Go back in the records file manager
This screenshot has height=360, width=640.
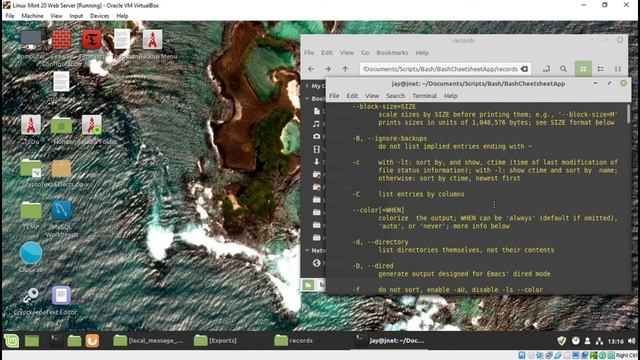[311, 69]
